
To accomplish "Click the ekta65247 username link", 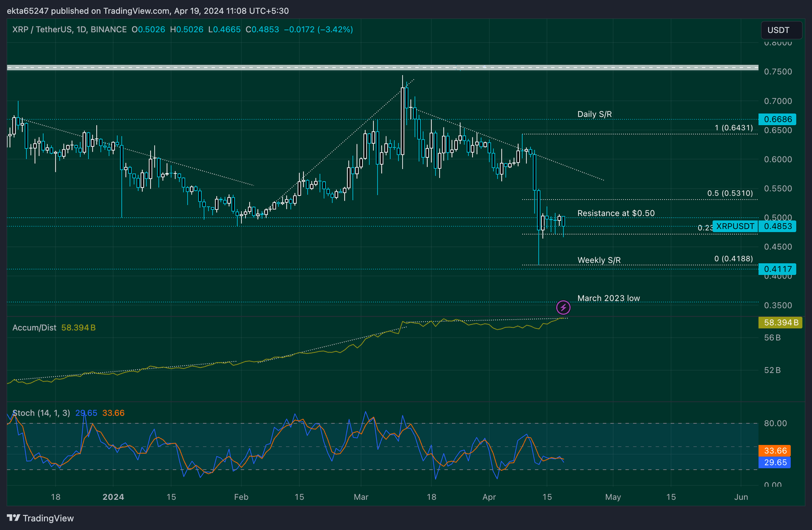I will pyautogui.click(x=28, y=11).
